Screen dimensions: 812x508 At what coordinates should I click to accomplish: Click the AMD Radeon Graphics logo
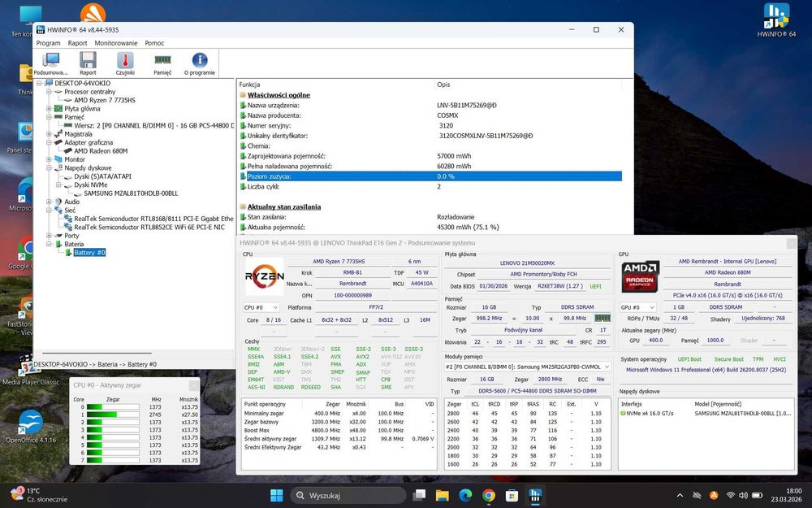click(x=640, y=276)
